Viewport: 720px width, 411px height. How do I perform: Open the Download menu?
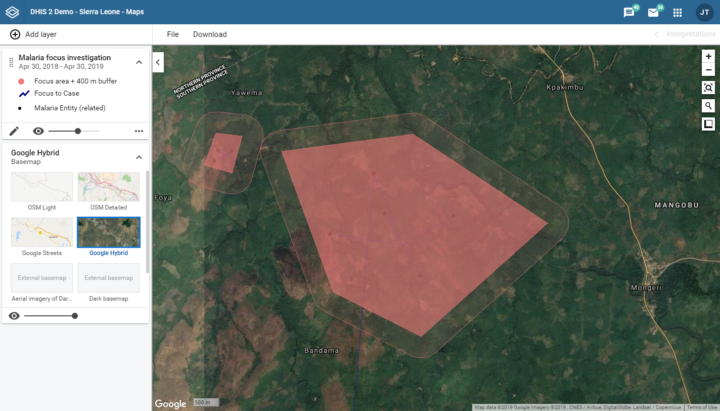pyautogui.click(x=210, y=34)
